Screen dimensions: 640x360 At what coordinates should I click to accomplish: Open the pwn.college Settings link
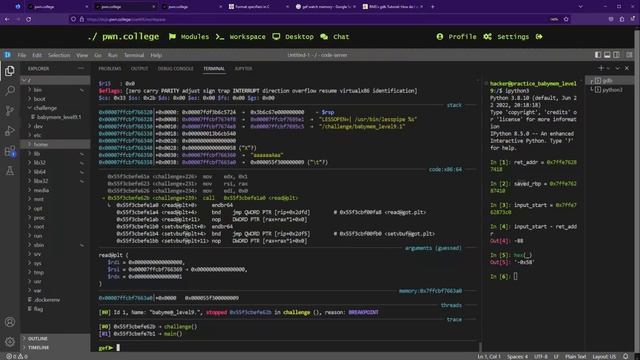[x=506, y=37]
